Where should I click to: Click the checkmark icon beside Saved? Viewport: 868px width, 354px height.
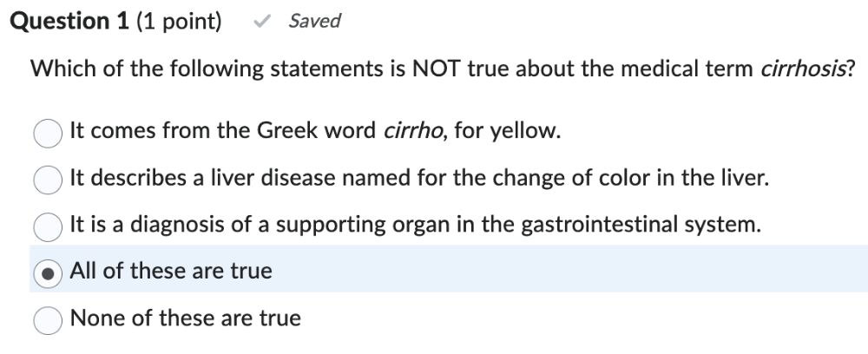point(259,21)
